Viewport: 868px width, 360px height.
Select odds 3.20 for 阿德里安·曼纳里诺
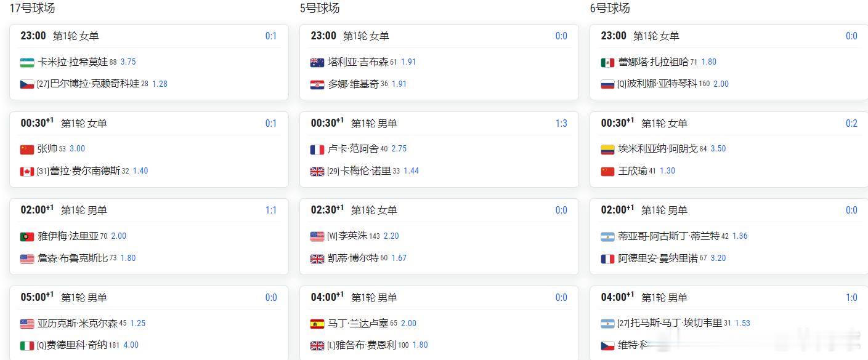(x=718, y=258)
